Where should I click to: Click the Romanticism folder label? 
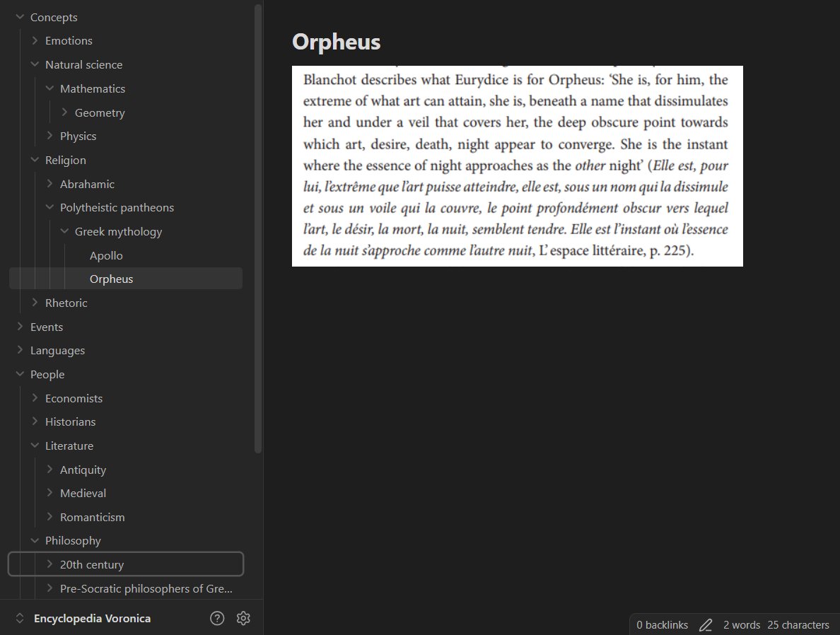click(92, 517)
